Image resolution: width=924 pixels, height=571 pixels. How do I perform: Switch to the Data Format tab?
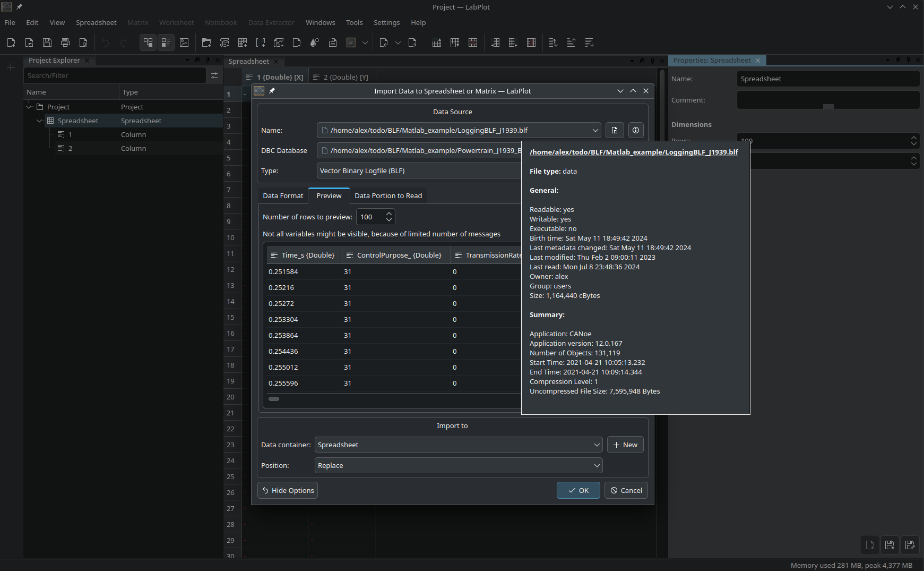pyautogui.click(x=283, y=195)
